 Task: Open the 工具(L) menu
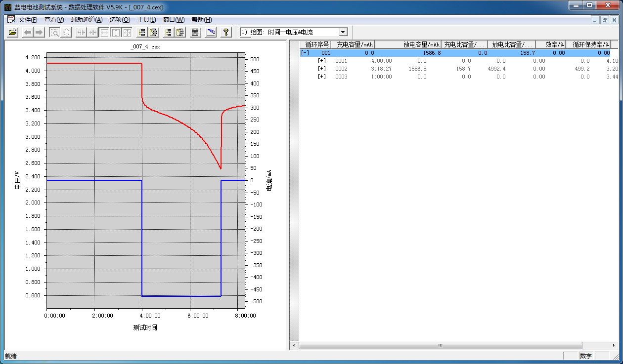(146, 20)
